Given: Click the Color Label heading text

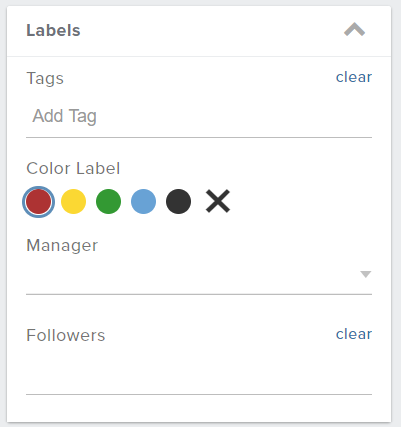Looking at the screenshot, I should pyautogui.click(x=73, y=168).
